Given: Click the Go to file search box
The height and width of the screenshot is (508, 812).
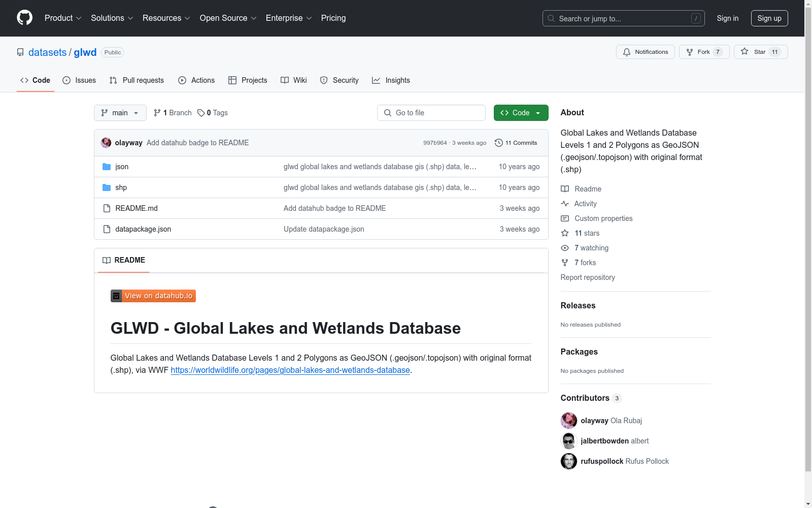Looking at the screenshot, I should (431, 112).
